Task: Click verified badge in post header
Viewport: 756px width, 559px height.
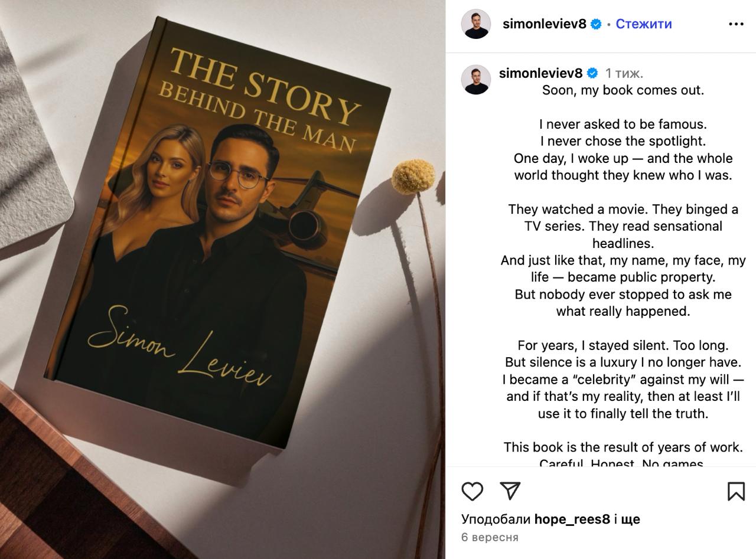Action: pyautogui.click(x=597, y=24)
